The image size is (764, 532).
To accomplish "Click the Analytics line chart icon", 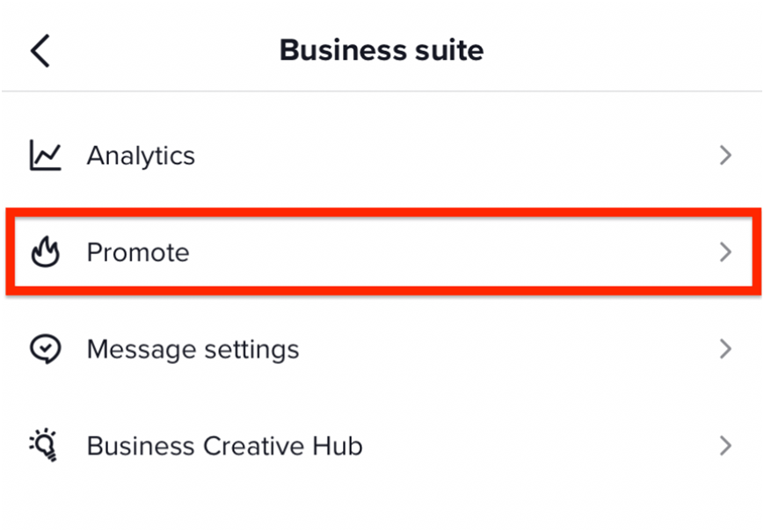I will pos(45,156).
